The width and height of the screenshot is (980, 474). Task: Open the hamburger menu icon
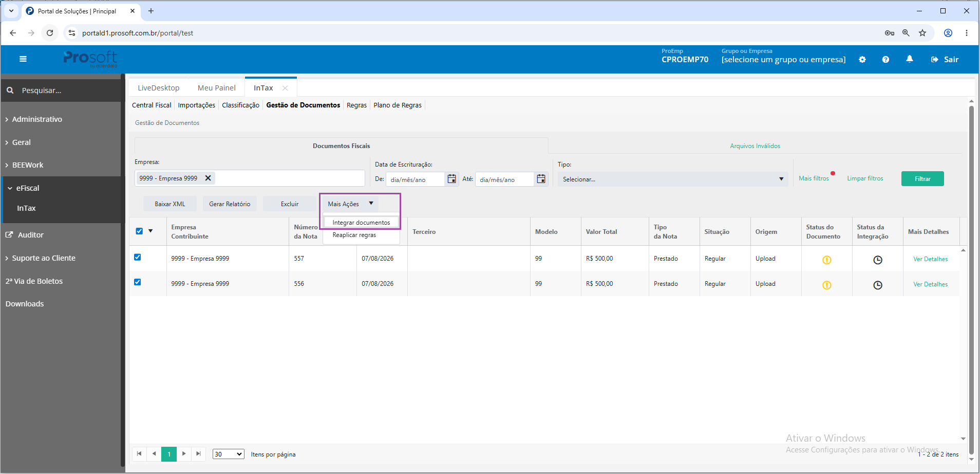(23, 59)
